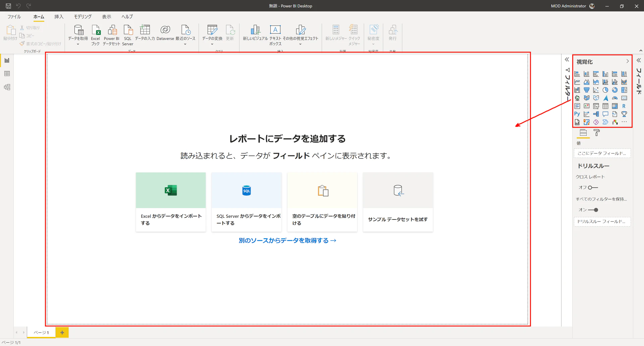Viewport: 644px width, 346px height.
Task: Select the trophy goals visual
Action: click(624, 114)
